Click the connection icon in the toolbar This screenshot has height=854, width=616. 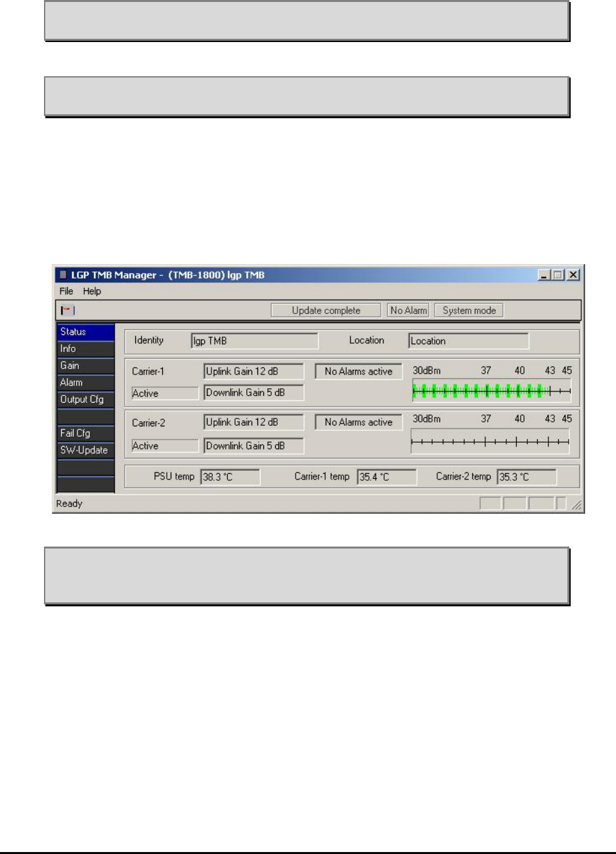[68, 311]
